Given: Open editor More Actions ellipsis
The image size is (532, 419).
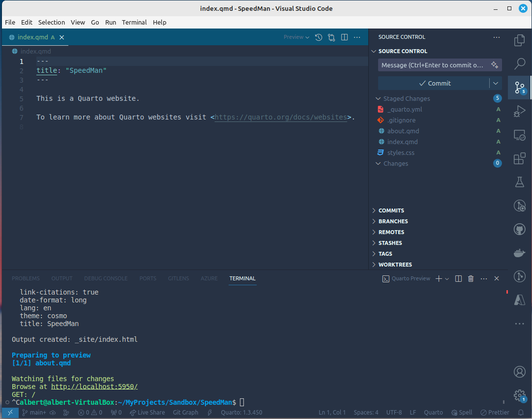Looking at the screenshot, I should click(357, 37).
